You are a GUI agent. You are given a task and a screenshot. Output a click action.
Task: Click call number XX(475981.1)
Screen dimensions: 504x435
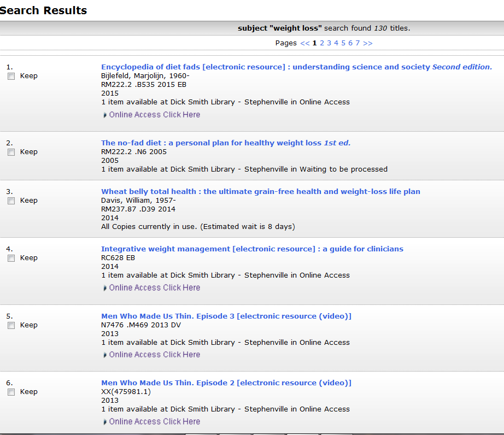[x=126, y=392]
